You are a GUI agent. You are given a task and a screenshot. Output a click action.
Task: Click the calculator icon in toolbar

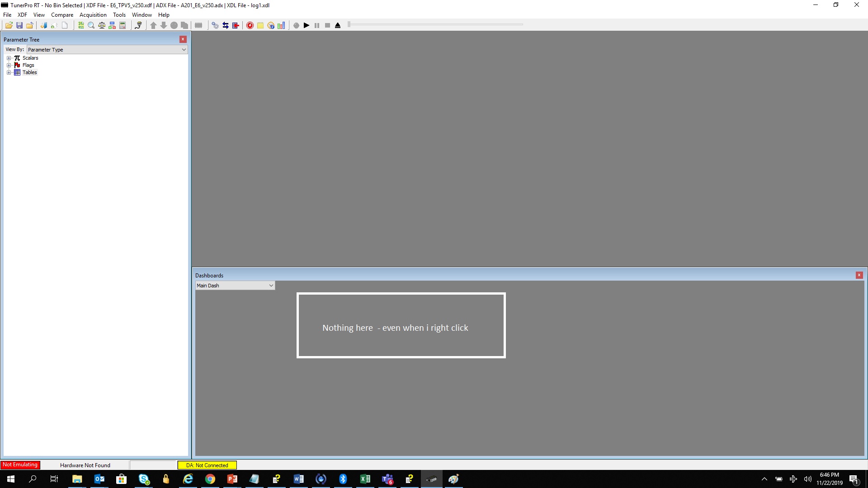[x=123, y=25]
